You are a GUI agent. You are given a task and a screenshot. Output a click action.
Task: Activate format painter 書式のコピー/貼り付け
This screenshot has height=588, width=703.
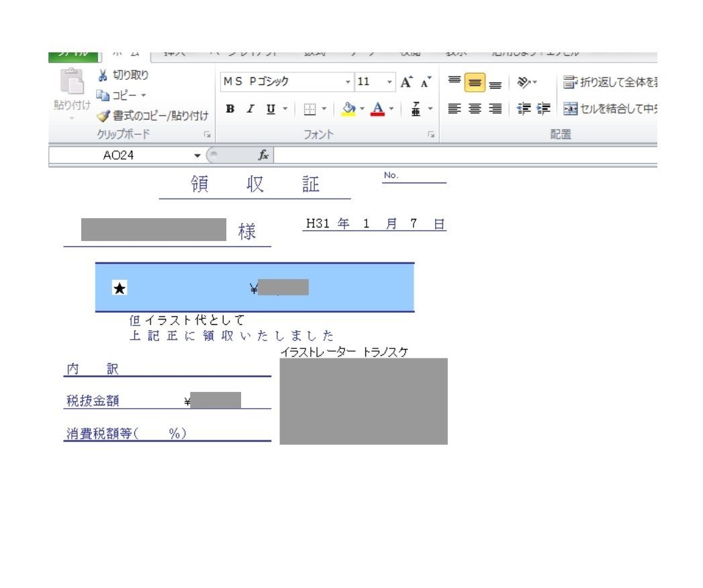[x=152, y=116]
